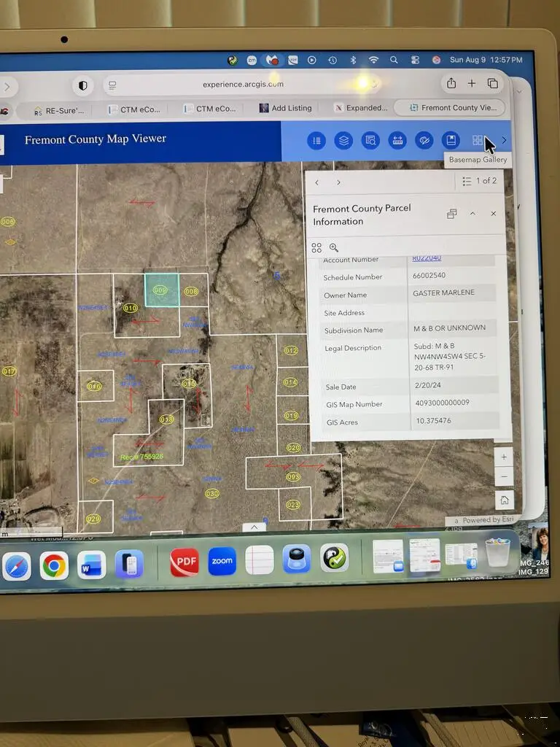Screen dimensions: 560x747
Task: Click parcel label 023 on the map
Action: point(292,505)
